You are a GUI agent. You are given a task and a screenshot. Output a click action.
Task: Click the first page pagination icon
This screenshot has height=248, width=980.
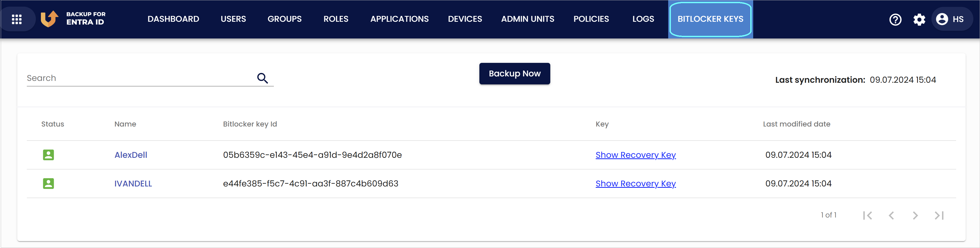(868, 215)
